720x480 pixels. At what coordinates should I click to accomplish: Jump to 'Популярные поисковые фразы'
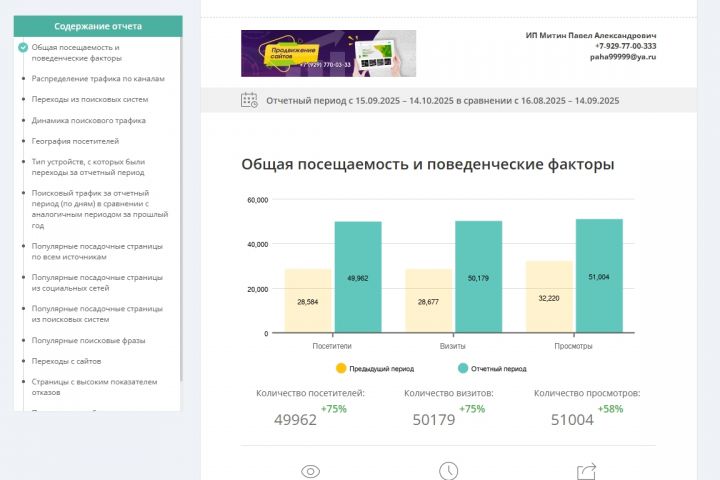click(88, 340)
